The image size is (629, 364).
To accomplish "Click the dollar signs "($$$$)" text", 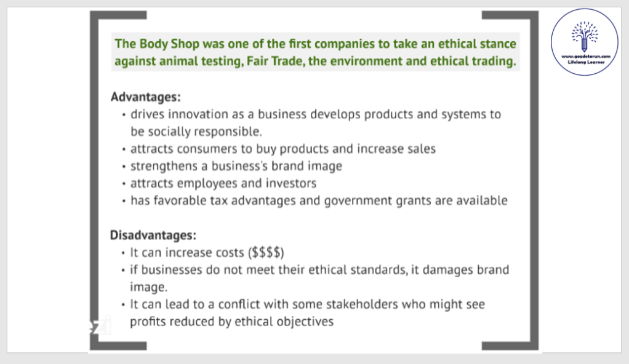I will click(x=267, y=252).
